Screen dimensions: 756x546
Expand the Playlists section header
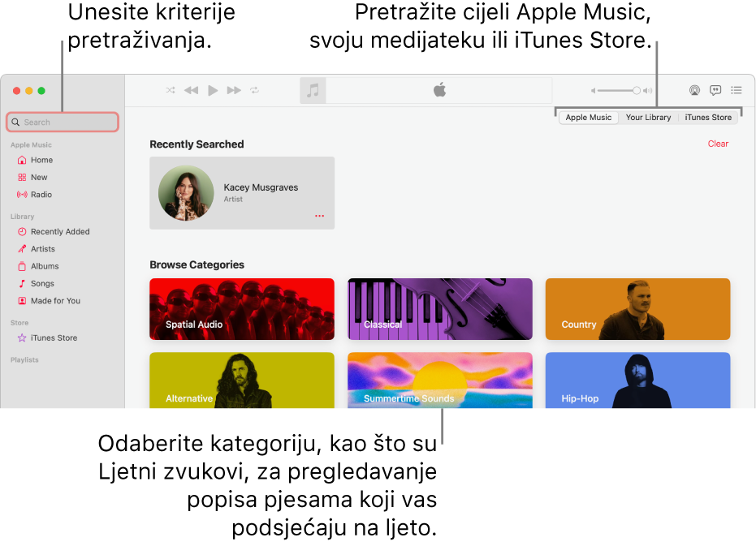[24, 360]
